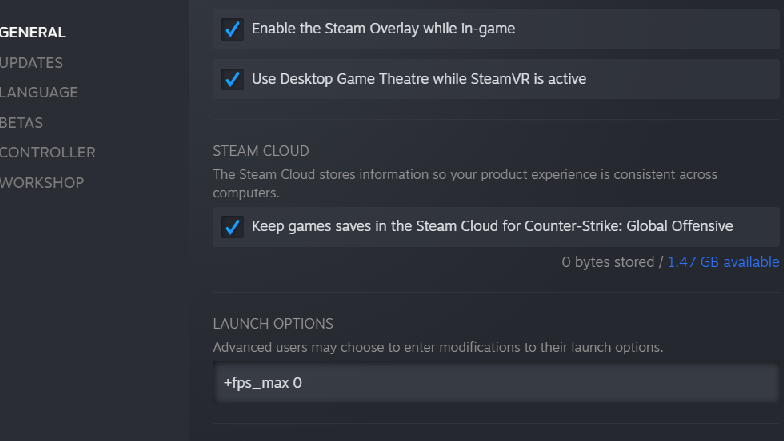Click the 'Use Desktop Game Theatre' label text

(x=418, y=79)
